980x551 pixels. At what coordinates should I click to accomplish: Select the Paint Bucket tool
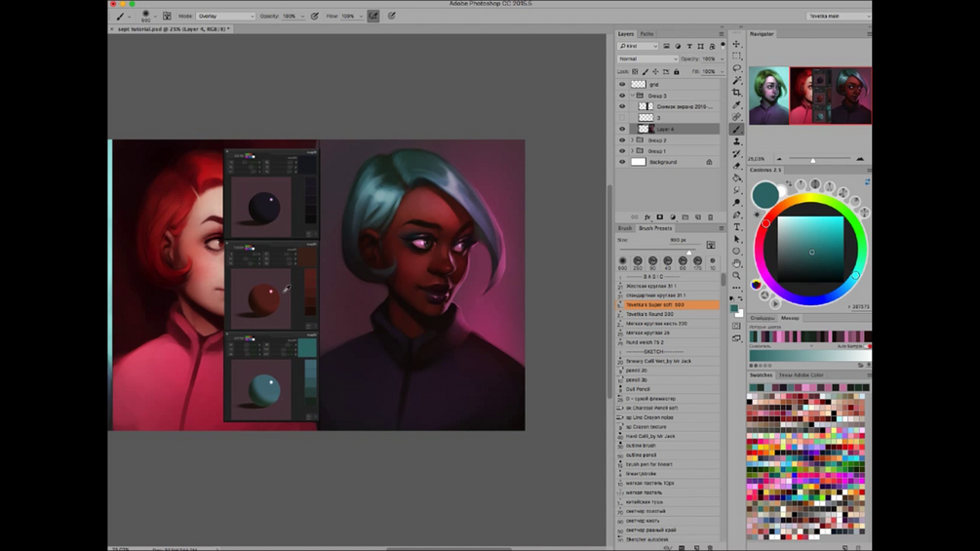pos(737,178)
